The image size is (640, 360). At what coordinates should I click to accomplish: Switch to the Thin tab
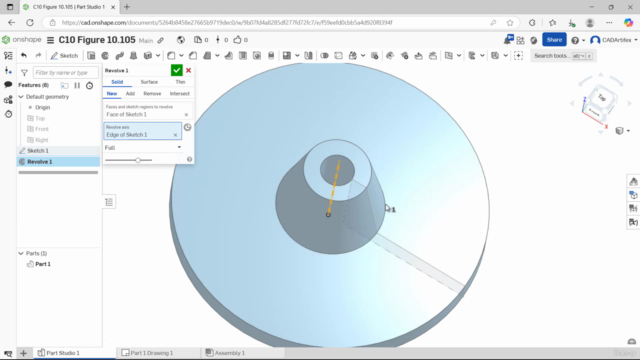pos(180,82)
